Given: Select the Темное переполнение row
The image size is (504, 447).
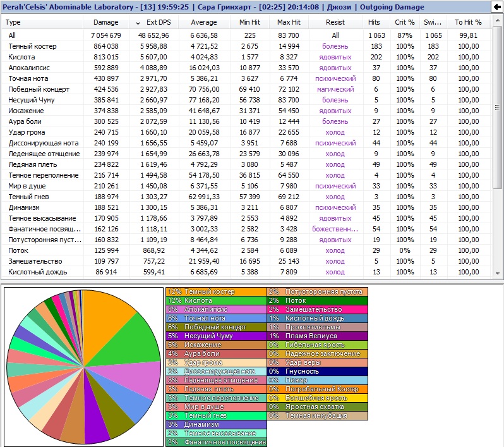Looking at the screenshot, I should coord(246,175).
